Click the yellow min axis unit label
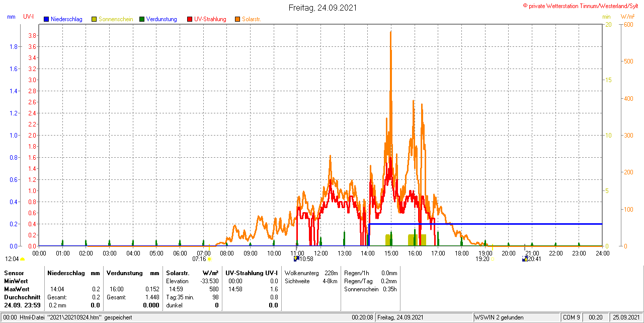 pyautogui.click(x=607, y=17)
